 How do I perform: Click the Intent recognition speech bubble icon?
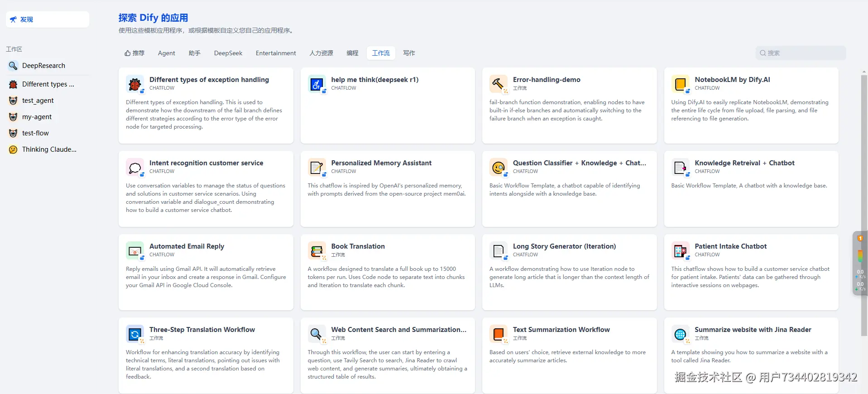point(134,167)
